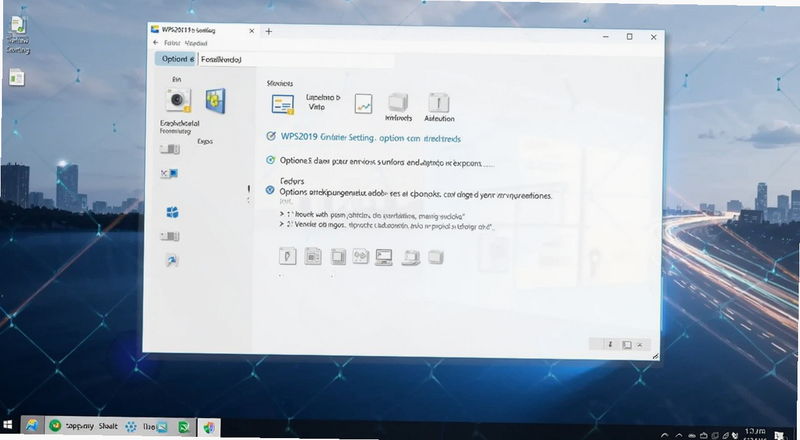Select the line chart icon
This screenshot has height=440, width=800.
[x=363, y=104]
